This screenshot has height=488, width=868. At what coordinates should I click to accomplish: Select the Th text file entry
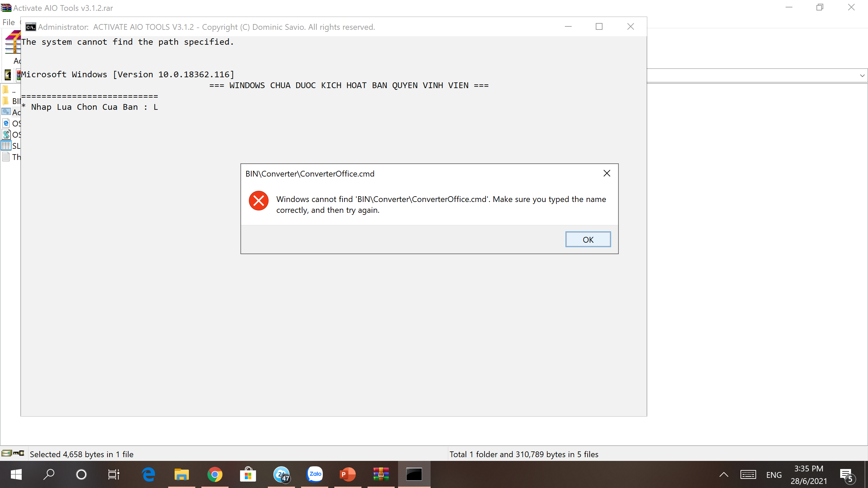pos(11,157)
